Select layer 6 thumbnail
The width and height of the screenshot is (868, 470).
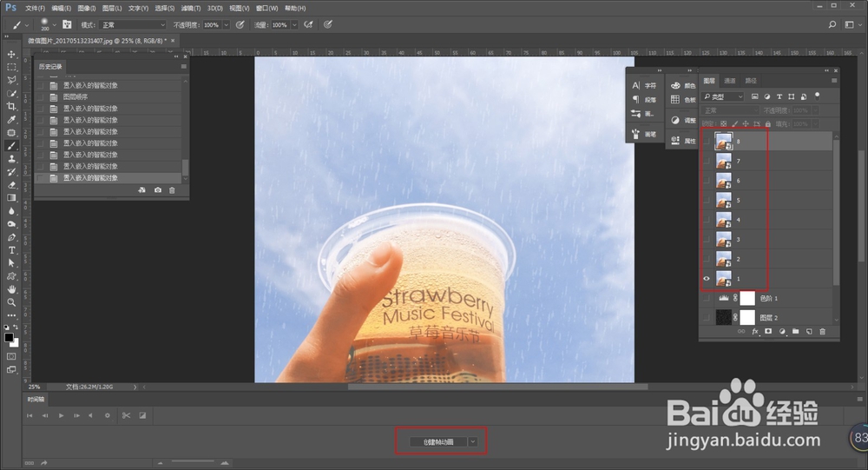coord(724,181)
